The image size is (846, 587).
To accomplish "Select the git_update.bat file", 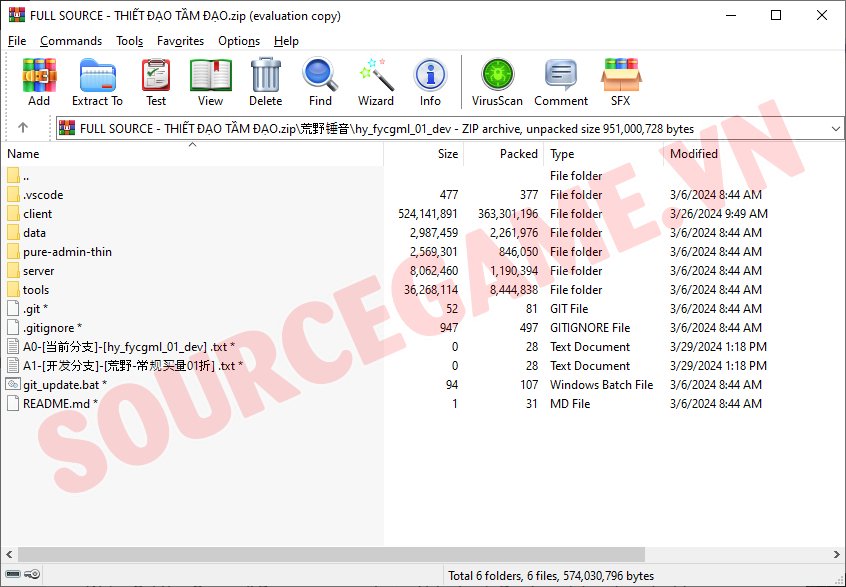I will click(x=60, y=385).
